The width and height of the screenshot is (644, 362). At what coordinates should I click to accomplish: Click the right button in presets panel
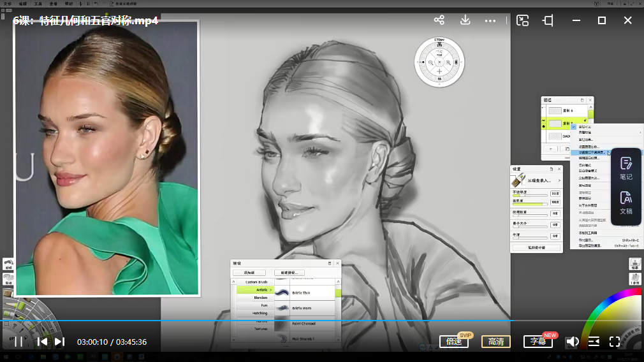(x=289, y=273)
